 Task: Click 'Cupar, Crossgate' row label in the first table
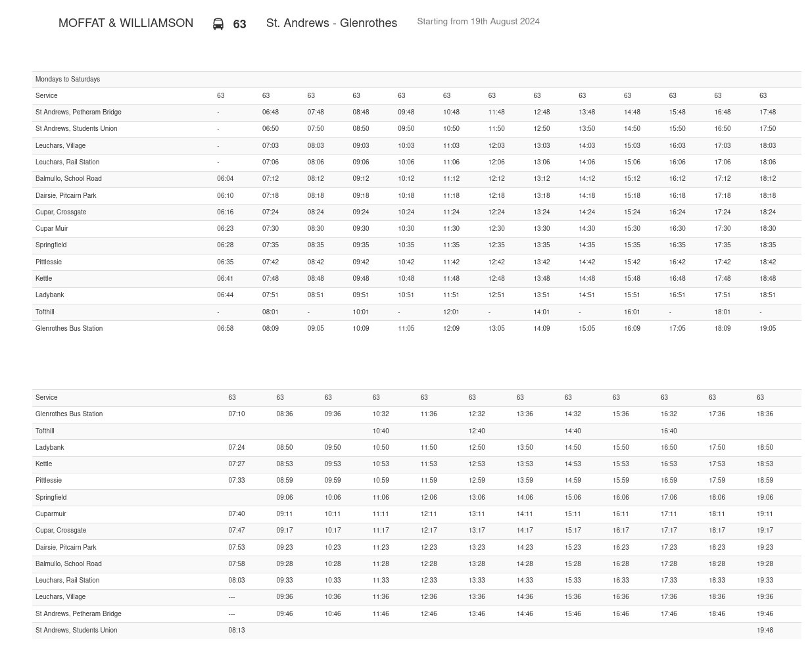coord(60,212)
